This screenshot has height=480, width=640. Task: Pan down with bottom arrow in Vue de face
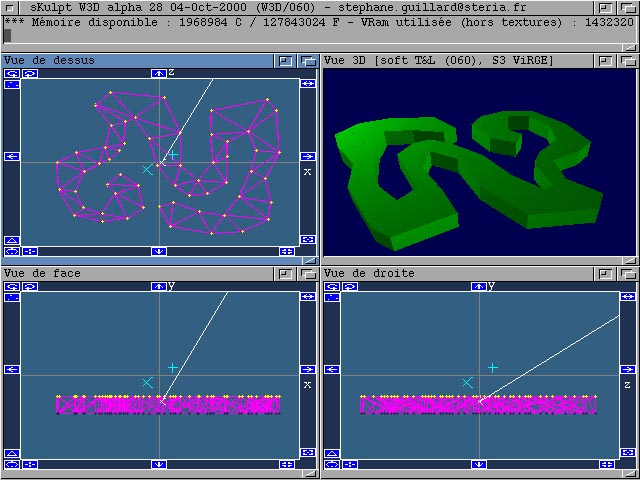coord(159,464)
